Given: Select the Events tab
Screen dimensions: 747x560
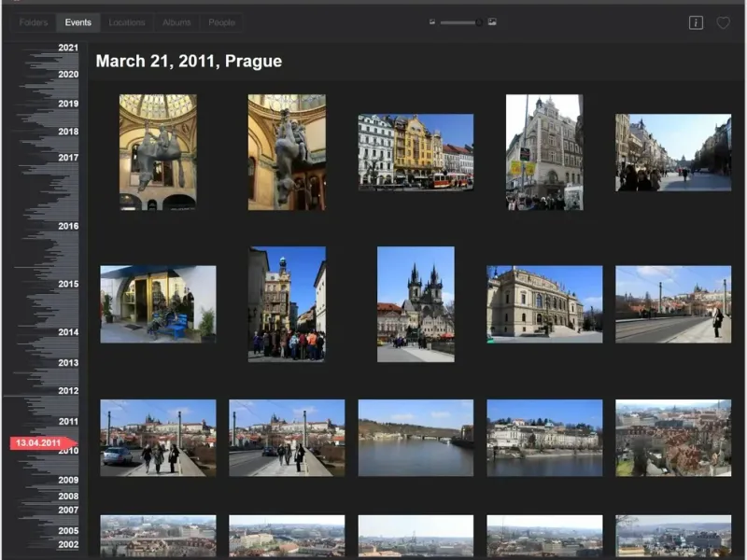Looking at the screenshot, I should pos(78,22).
